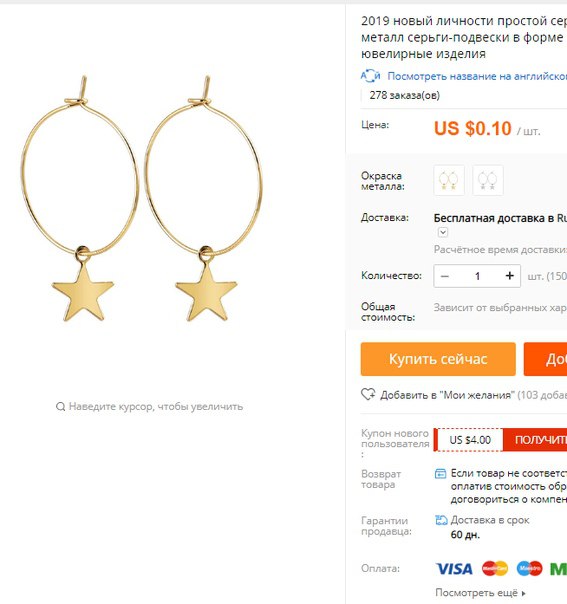The image size is (567, 604).
Task: Expand the shipping options dropdown arrow
Action: (x=443, y=232)
